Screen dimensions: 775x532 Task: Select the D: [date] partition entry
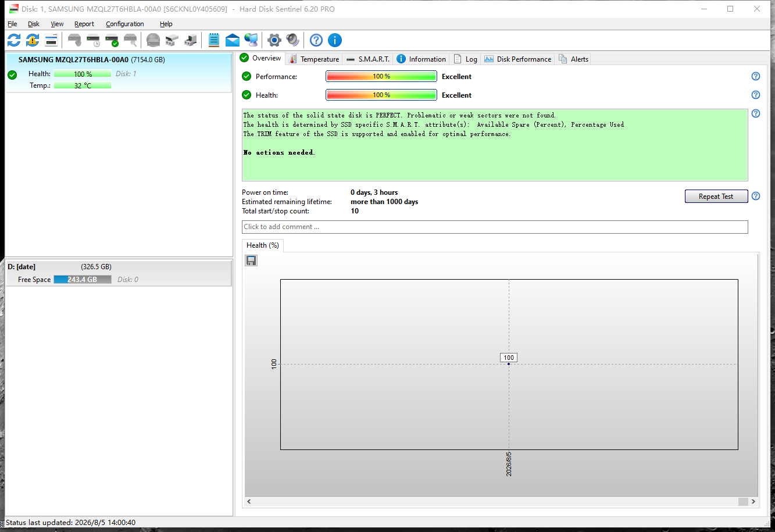pos(118,273)
